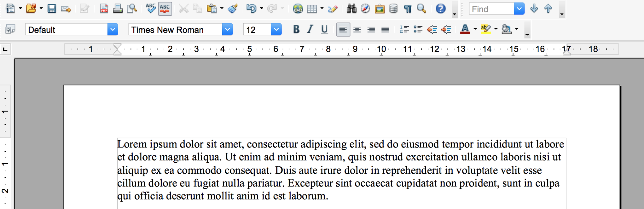Screen dimensions: 644x209
Task: Enable Underline formatting
Action: pos(324,30)
